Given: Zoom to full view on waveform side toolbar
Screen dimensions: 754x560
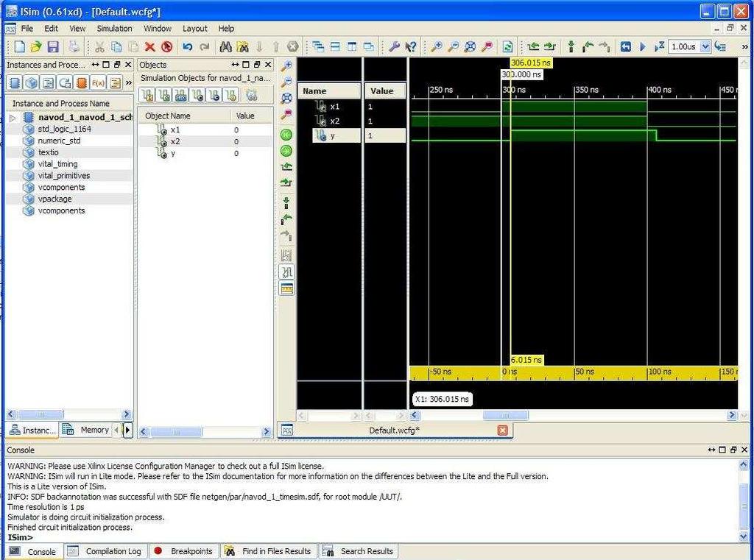Looking at the screenshot, I should 286,98.
